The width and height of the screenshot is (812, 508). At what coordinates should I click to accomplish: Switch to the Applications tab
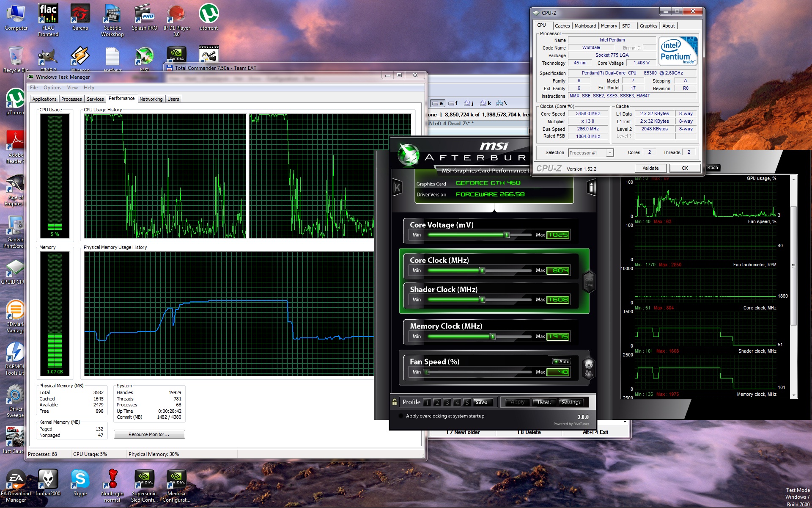pyautogui.click(x=44, y=99)
